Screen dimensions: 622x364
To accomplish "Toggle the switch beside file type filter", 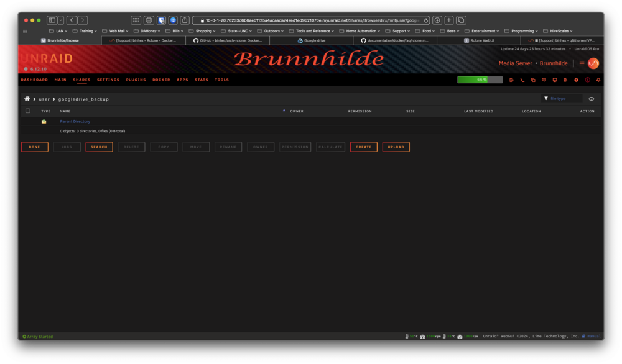I will tap(592, 99).
